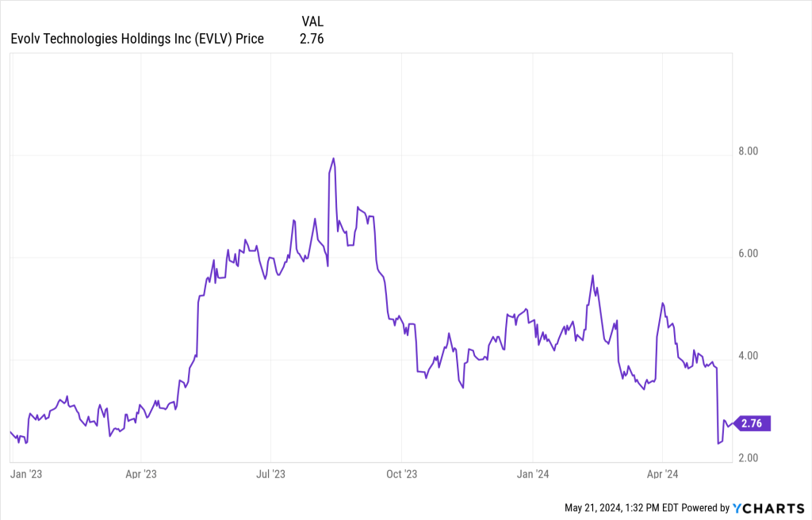Click the purple 2.76 price tag
Screen dimensions: 812x520
pyautogui.click(x=751, y=423)
